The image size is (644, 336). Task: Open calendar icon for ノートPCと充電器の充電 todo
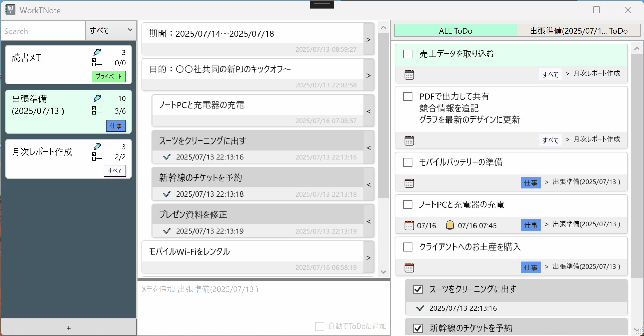point(409,225)
